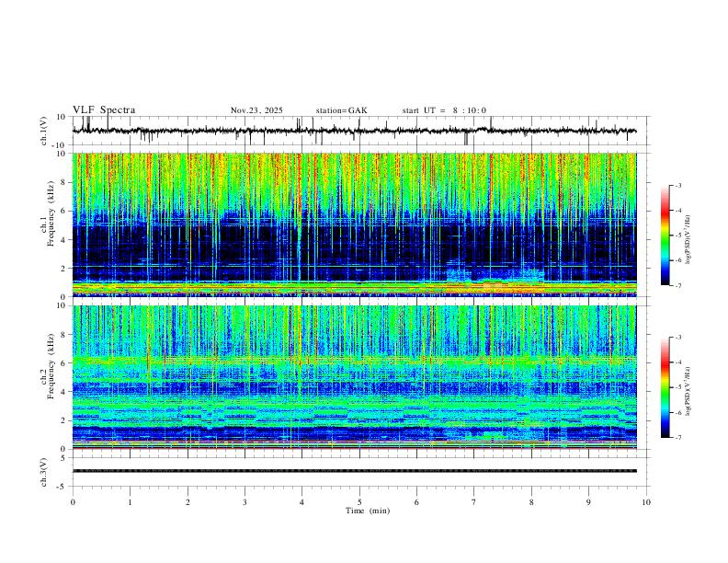
Task: Click the "-7" tick on ch.2 colorbar
Action: [x=677, y=438]
